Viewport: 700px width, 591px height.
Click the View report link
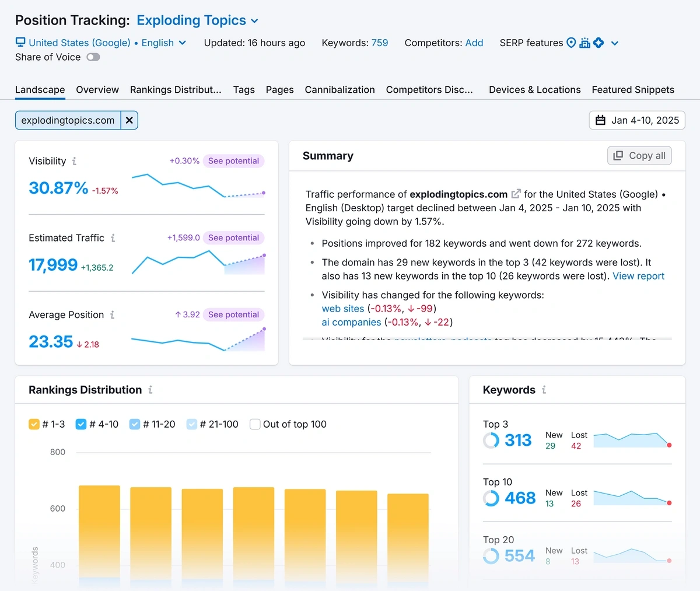click(x=638, y=276)
